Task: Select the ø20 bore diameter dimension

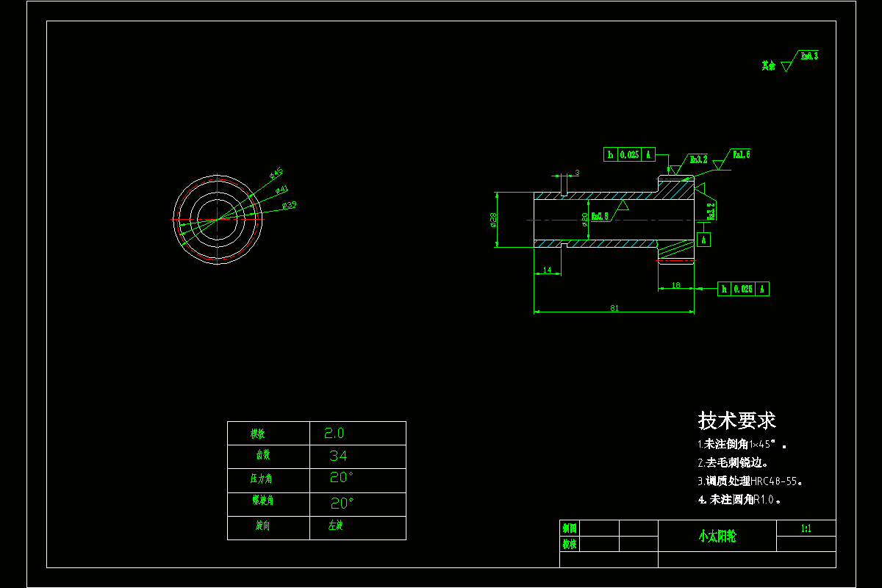Action: pos(584,219)
